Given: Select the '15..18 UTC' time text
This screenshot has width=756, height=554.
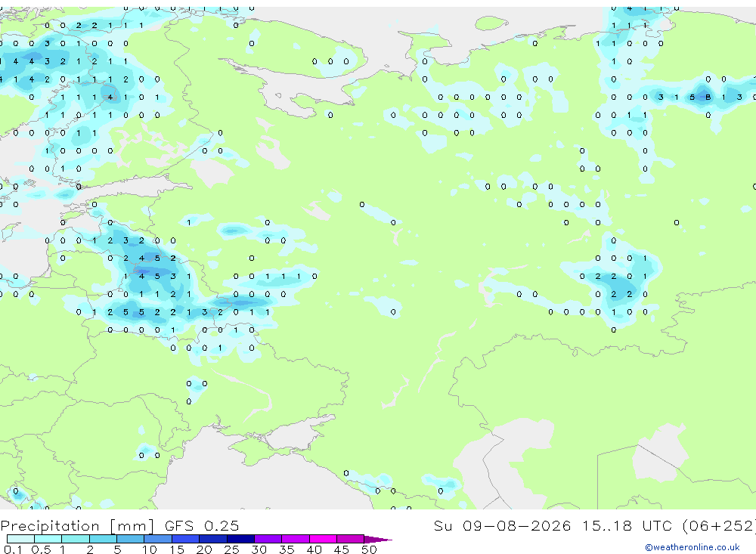Looking at the screenshot, I should point(627,525).
